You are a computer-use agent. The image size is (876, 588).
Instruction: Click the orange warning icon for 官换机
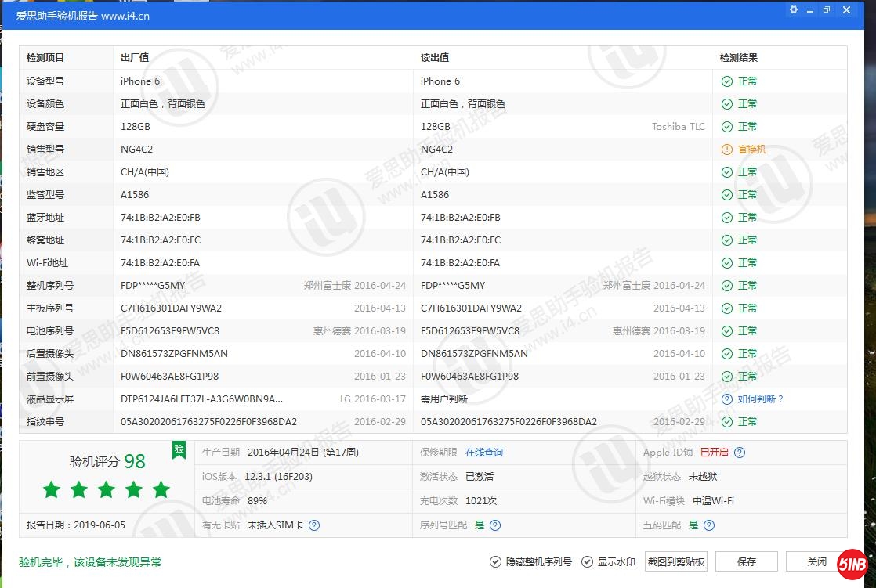tap(727, 150)
